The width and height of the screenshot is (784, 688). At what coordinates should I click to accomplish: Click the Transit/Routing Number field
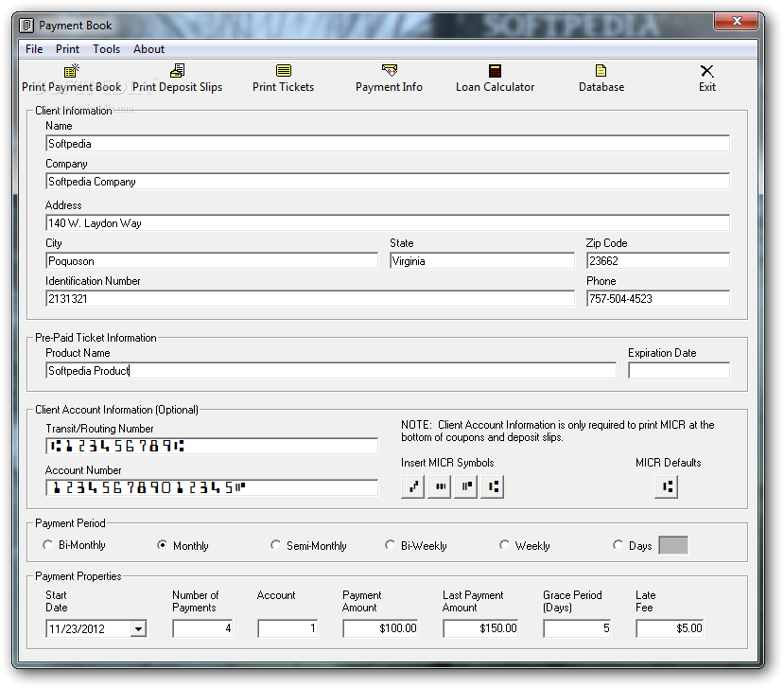click(x=212, y=446)
